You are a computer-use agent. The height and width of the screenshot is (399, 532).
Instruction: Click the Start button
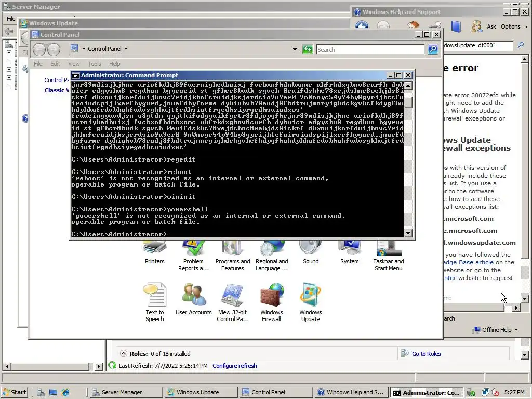click(x=14, y=392)
